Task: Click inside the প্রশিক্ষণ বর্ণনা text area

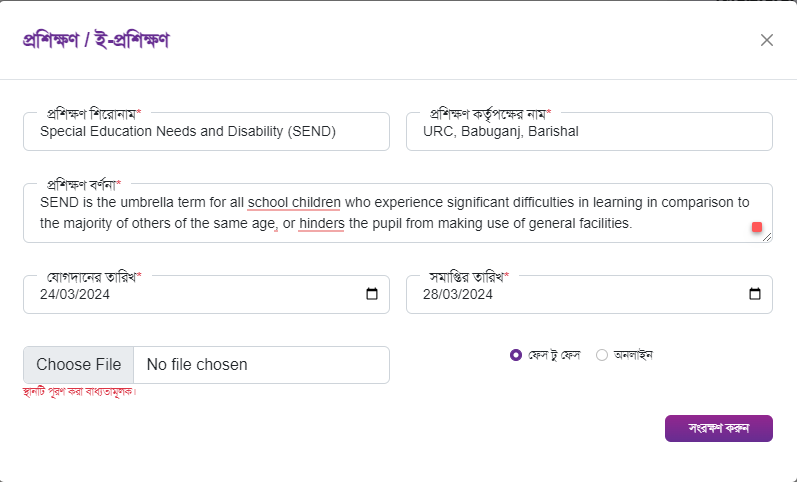Action: 397,213
